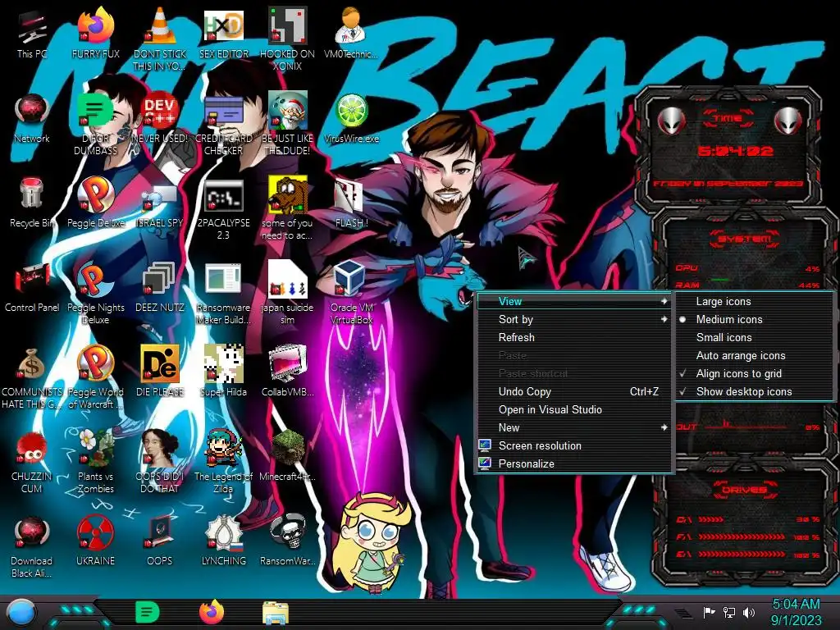Select the Download Black Ali icon

(x=32, y=548)
